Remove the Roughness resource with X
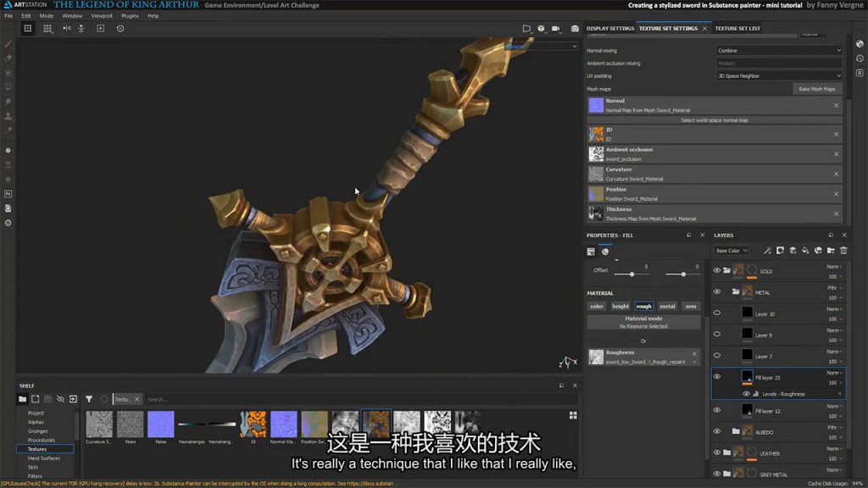 694,353
